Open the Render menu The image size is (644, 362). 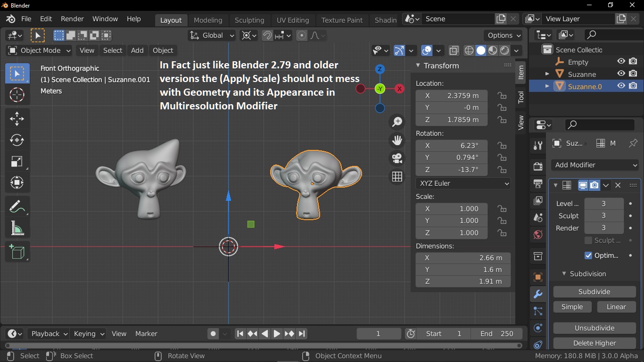(x=72, y=19)
